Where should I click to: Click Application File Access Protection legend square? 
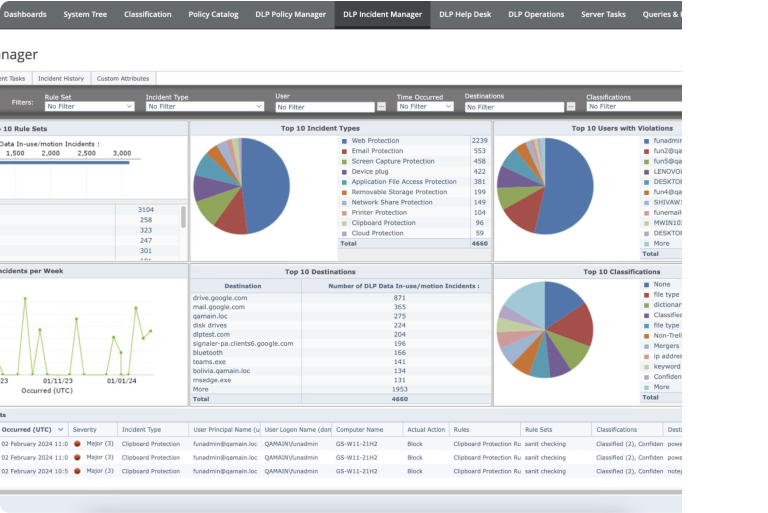pyautogui.click(x=344, y=182)
